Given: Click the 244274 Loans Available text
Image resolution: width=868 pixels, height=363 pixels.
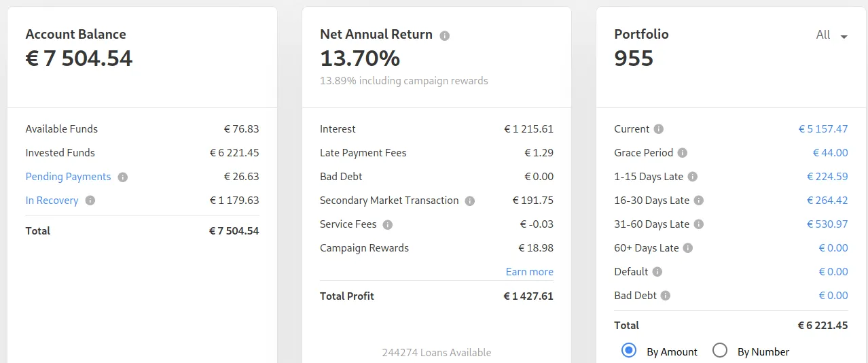Looking at the screenshot, I should pyautogui.click(x=437, y=353).
